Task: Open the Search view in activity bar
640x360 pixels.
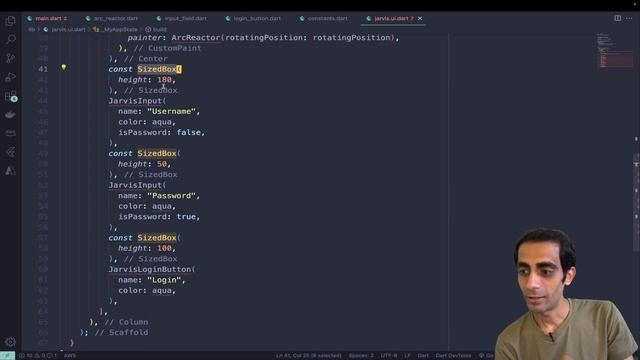Action: 11,39
